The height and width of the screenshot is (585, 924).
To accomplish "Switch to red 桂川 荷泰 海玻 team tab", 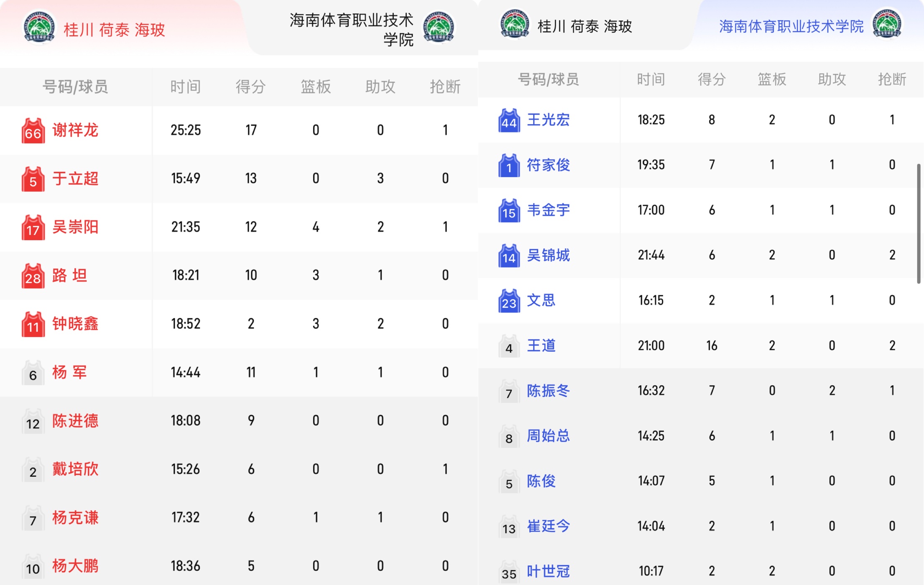I will (x=114, y=30).
